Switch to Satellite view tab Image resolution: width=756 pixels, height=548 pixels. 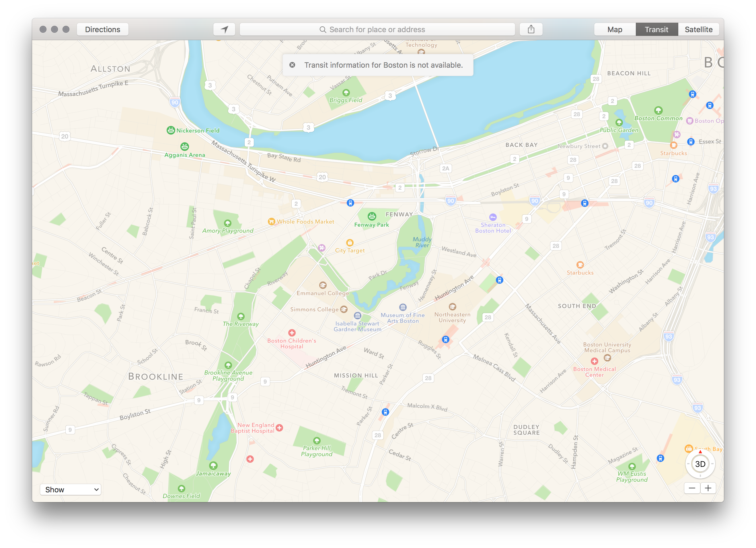point(698,29)
